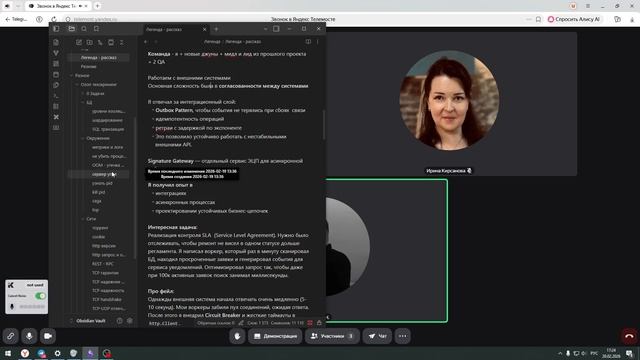Open the 'Участники' participants panel
This screenshot has width=640, height=360.
tap(332, 336)
